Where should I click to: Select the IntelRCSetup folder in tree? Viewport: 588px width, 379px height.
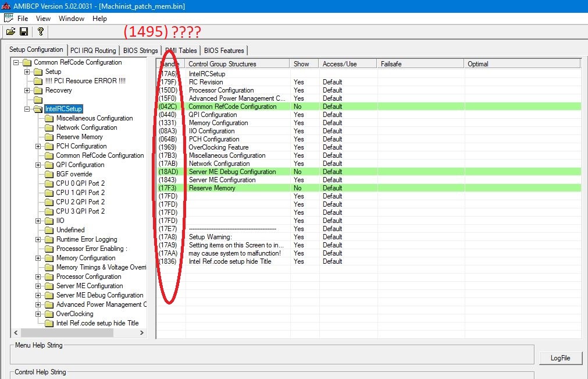(x=63, y=109)
